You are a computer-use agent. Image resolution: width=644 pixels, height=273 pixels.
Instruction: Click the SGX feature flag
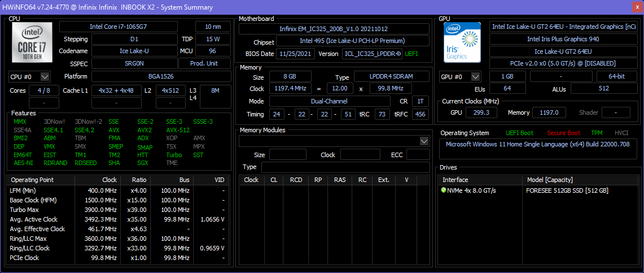143,163
